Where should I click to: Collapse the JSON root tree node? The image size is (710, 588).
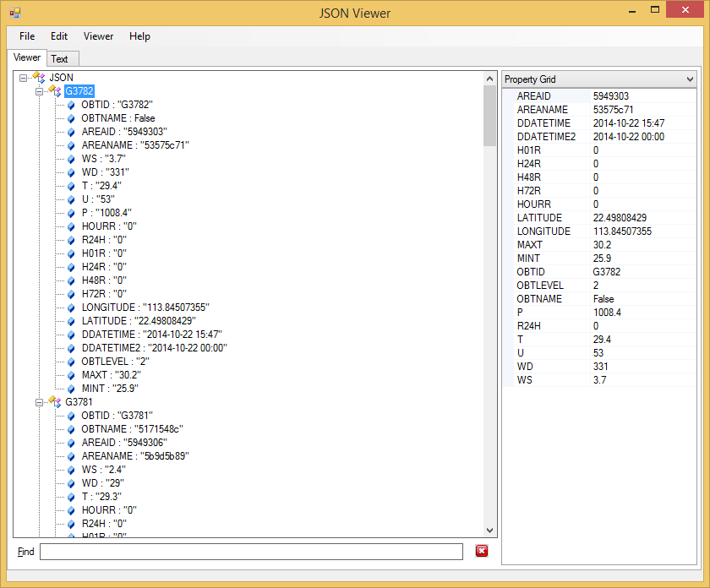pos(23,77)
